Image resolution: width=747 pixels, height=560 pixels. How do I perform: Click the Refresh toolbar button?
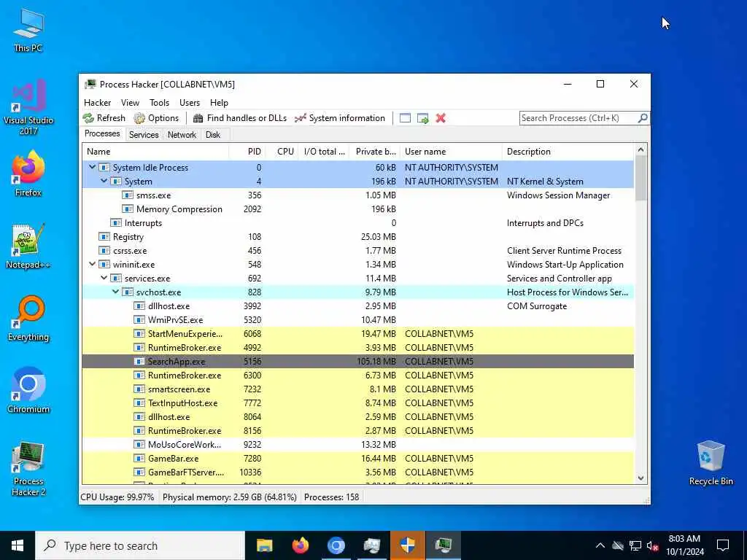104,118
